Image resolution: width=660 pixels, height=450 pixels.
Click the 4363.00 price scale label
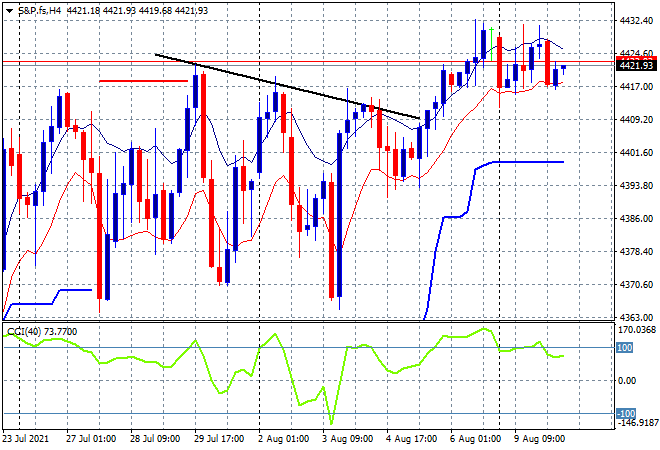636,317
